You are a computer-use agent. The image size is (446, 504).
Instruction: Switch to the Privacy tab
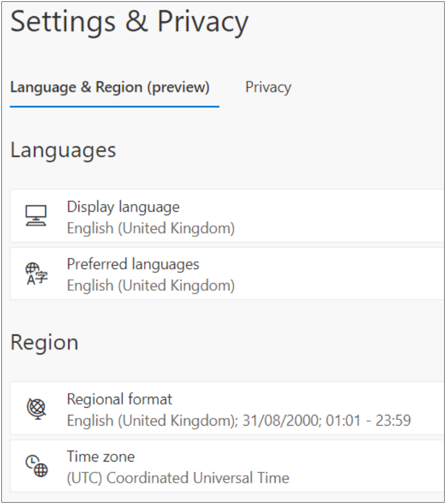click(x=268, y=87)
